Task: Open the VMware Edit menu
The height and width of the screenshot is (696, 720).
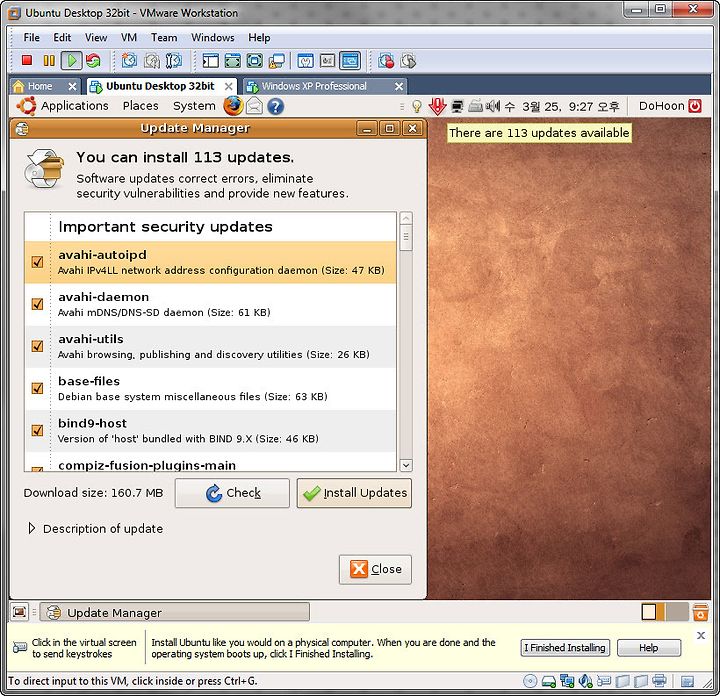Action: pyautogui.click(x=62, y=38)
